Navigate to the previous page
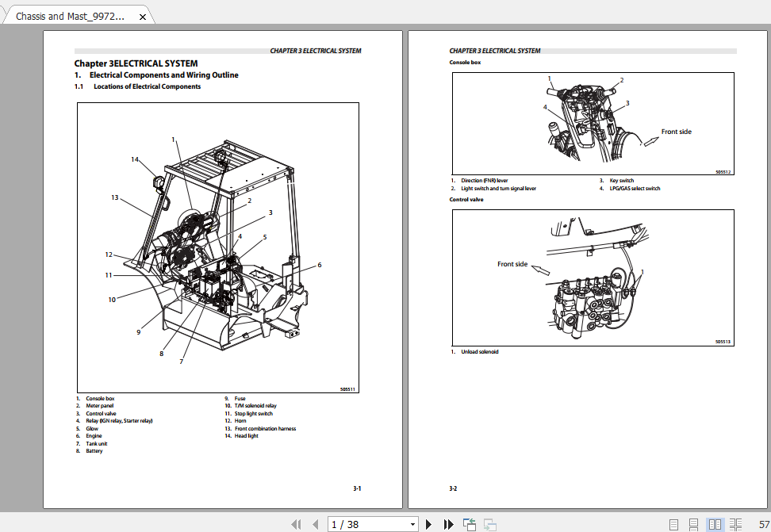This screenshot has width=771, height=532. pos(316,524)
